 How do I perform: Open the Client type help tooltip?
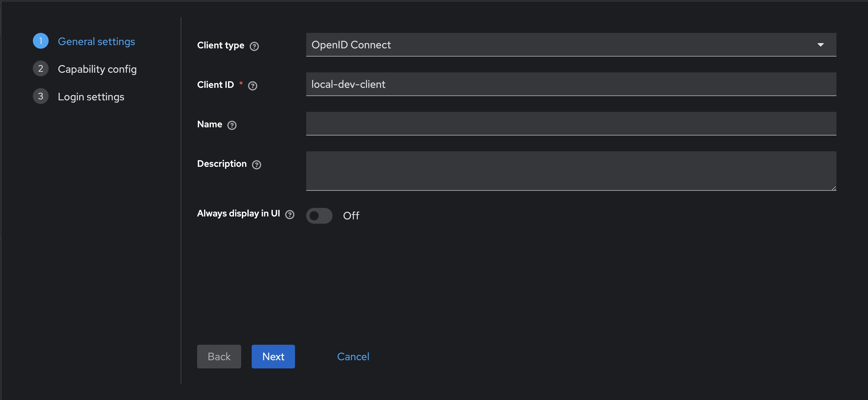tap(255, 46)
